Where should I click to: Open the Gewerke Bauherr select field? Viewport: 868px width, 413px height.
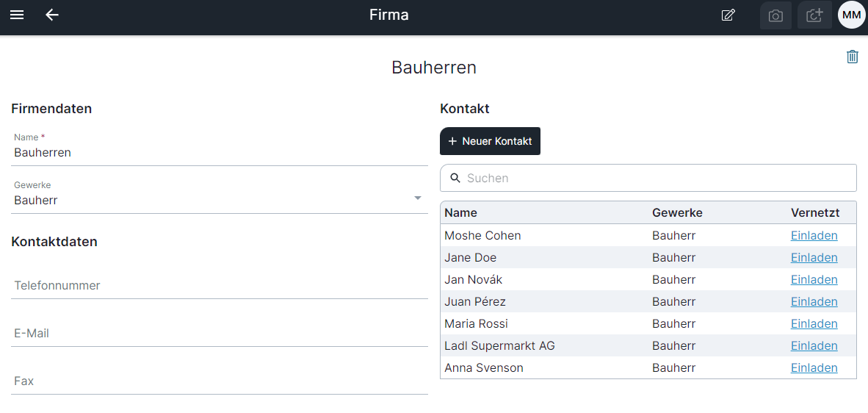pyautogui.click(x=220, y=195)
